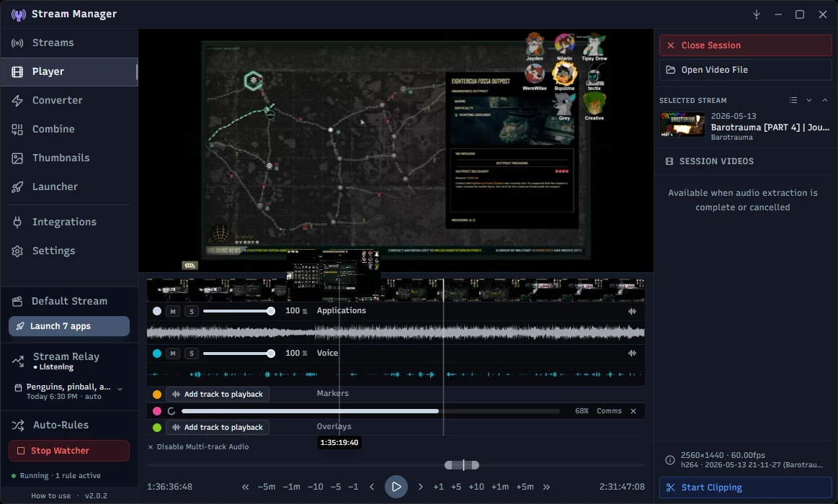The width and height of the screenshot is (838, 504).
Task: Toggle the green Overlays track dot
Action: (157, 428)
